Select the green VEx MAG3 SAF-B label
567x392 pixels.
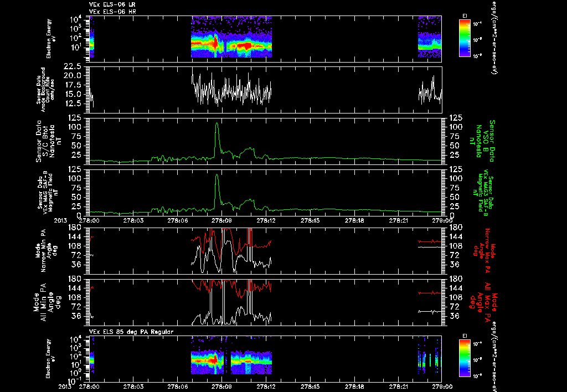pos(482,192)
